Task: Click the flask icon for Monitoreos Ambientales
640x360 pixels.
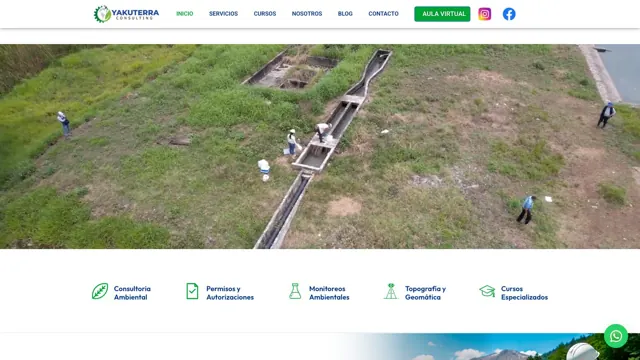Action: click(x=295, y=291)
